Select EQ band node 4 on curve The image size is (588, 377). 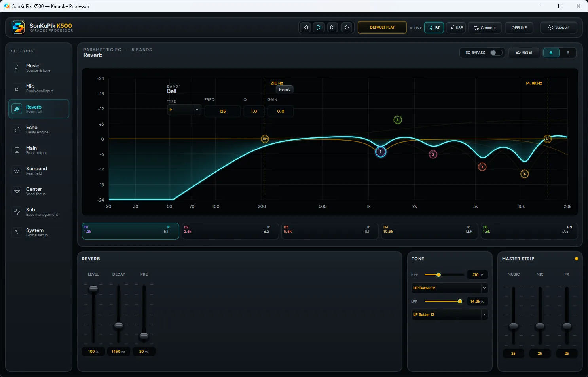(525, 174)
